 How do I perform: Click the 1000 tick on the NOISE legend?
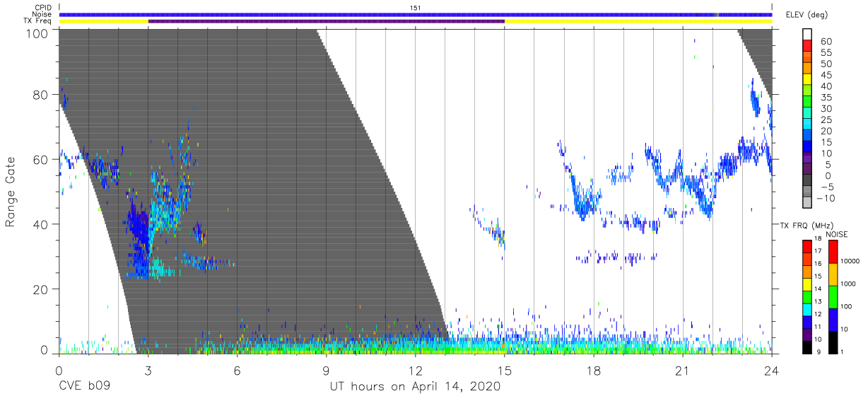(849, 284)
